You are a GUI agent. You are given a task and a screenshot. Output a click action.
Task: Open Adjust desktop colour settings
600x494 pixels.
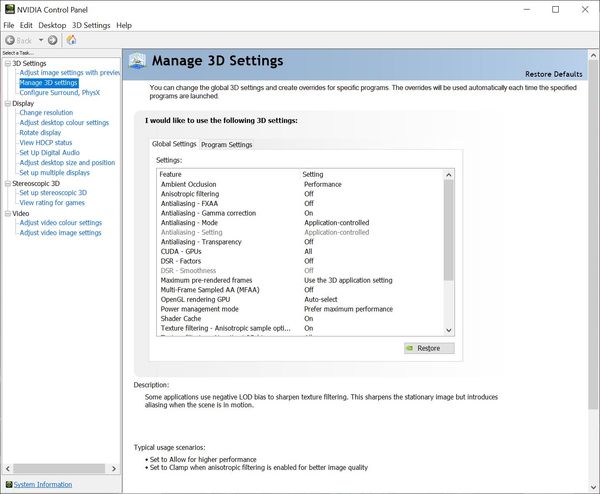point(64,122)
